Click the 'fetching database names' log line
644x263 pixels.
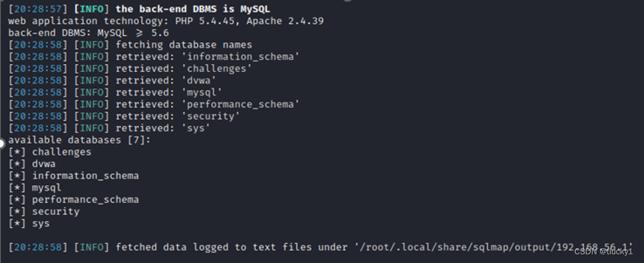(x=130, y=45)
